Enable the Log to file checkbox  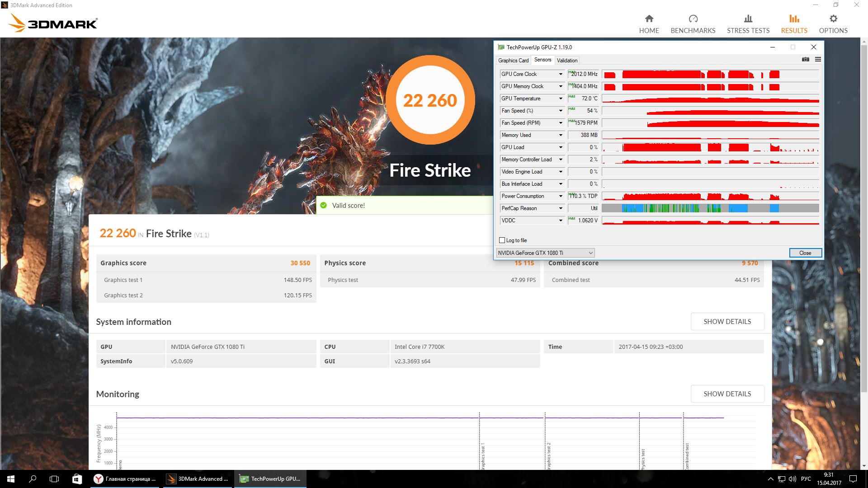502,240
